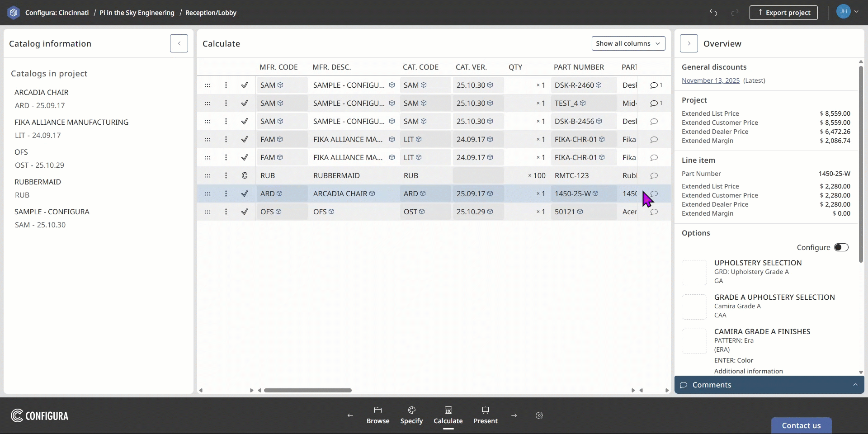Screen dimensions: 868x434
Task: Click the QTY column header
Action: [x=515, y=67]
